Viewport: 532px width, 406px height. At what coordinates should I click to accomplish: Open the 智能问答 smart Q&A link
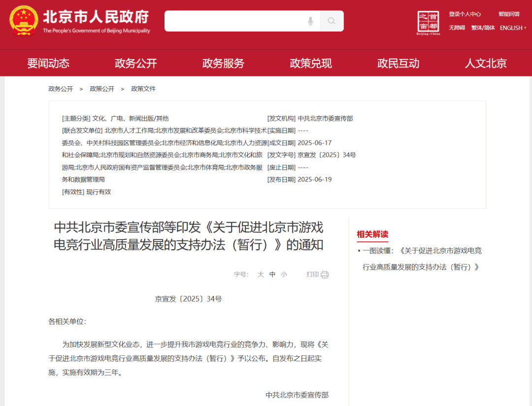pos(509,14)
